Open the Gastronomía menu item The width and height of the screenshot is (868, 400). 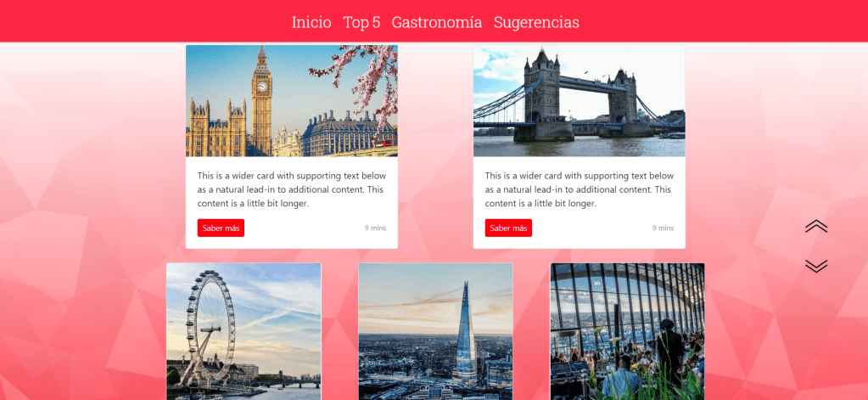click(437, 22)
